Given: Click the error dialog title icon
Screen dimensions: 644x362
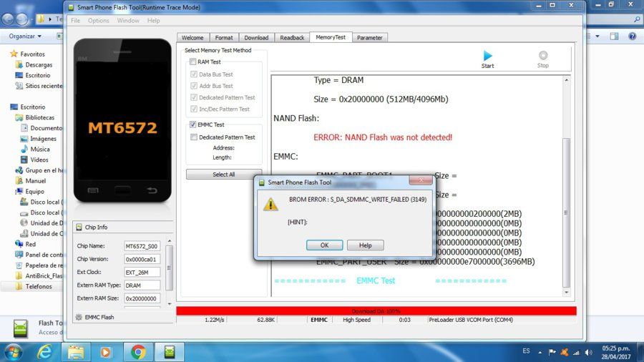Looking at the screenshot, I should [262, 182].
